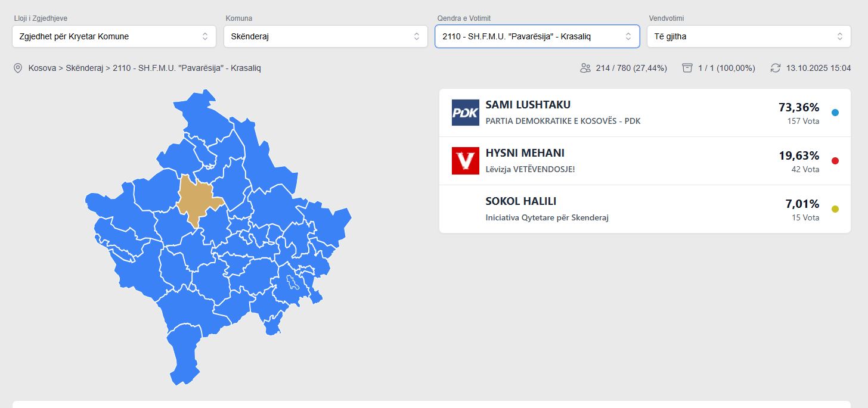This screenshot has width=868, height=408.
Task: Click the blue dot next to Sami Lushtaku
Action: pyautogui.click(x=835, y=113)
